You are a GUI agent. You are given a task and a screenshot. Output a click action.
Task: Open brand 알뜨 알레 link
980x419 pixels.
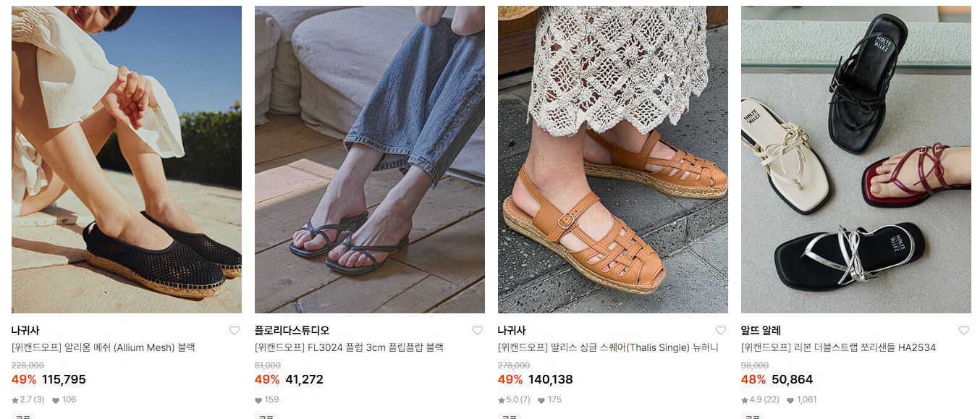(x=761, y=331)
